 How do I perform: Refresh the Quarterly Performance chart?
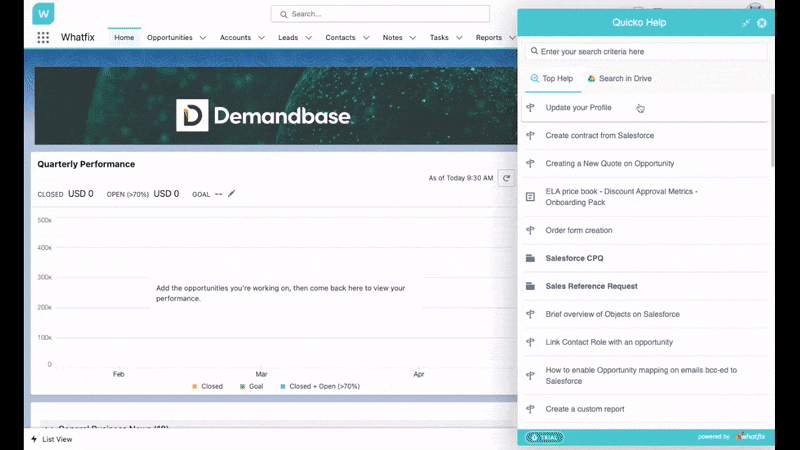coord(506,178)
